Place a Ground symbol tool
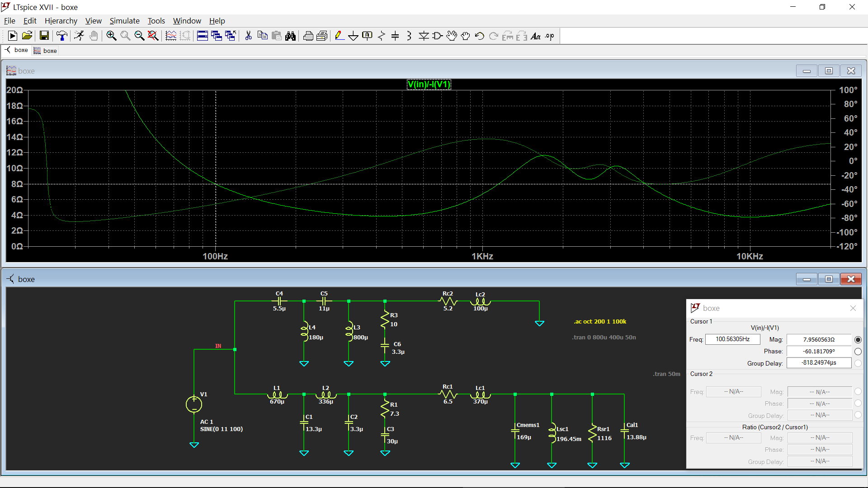Viewport: 868px width, 488px height. 354,36
